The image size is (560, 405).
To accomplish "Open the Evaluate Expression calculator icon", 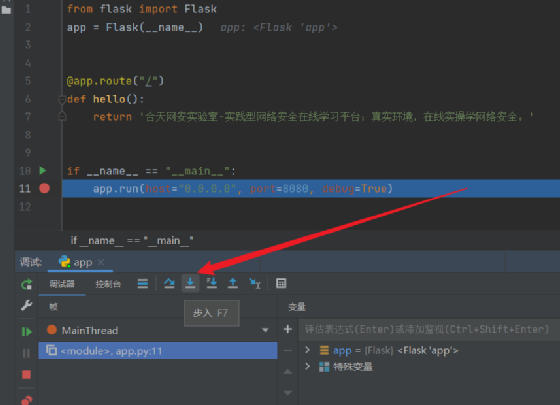I will (x=281, y=284).
